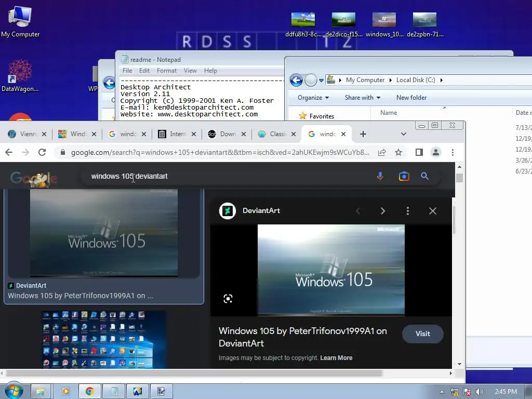Open the DataWagon desktop shortcut
Screen dimensions: 532x399
20,76
